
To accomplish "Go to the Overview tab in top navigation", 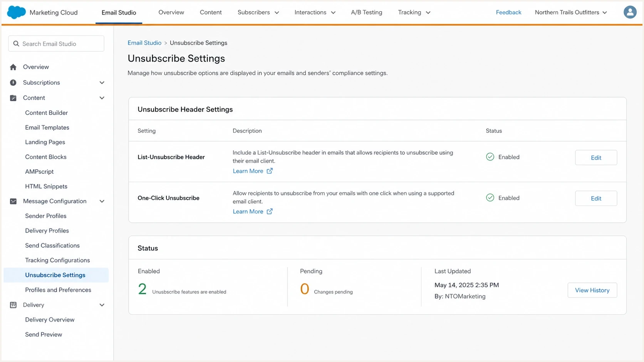I will (171, 12).
